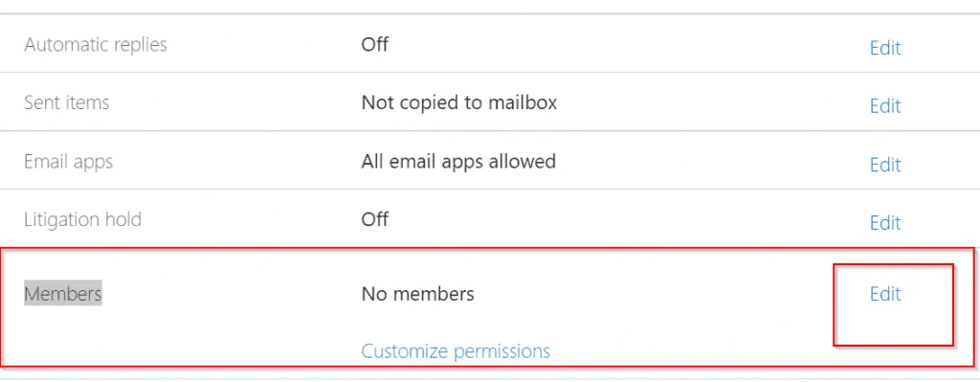
Task: Open Edit for Email apps
Action: tap(885, 165)
